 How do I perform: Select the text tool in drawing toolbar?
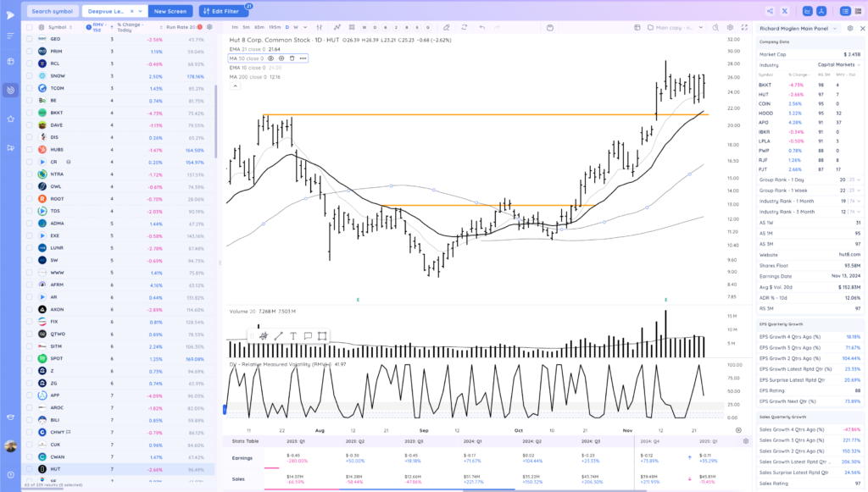[x=292, y=335]
